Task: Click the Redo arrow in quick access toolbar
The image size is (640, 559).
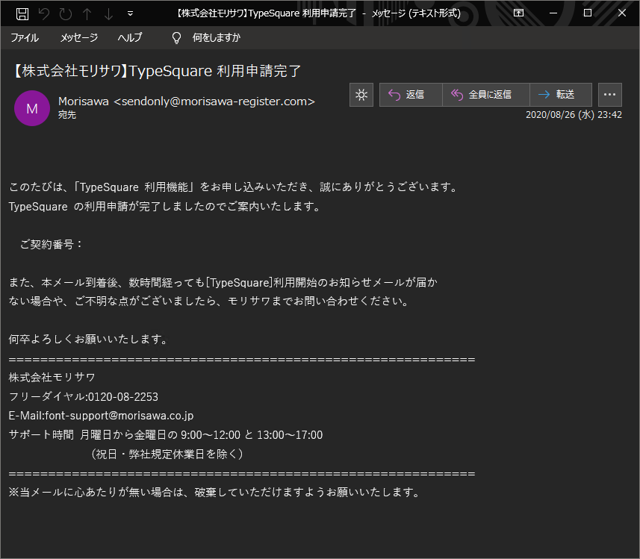Action: click(65, 14)
